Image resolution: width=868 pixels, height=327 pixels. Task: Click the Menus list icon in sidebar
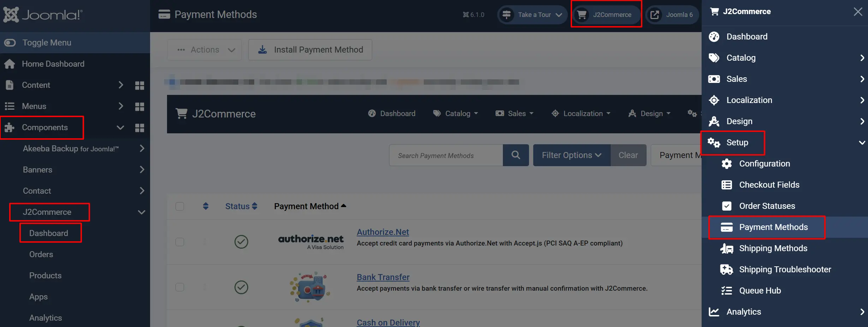pyautogui.click(x=10, y=106)
